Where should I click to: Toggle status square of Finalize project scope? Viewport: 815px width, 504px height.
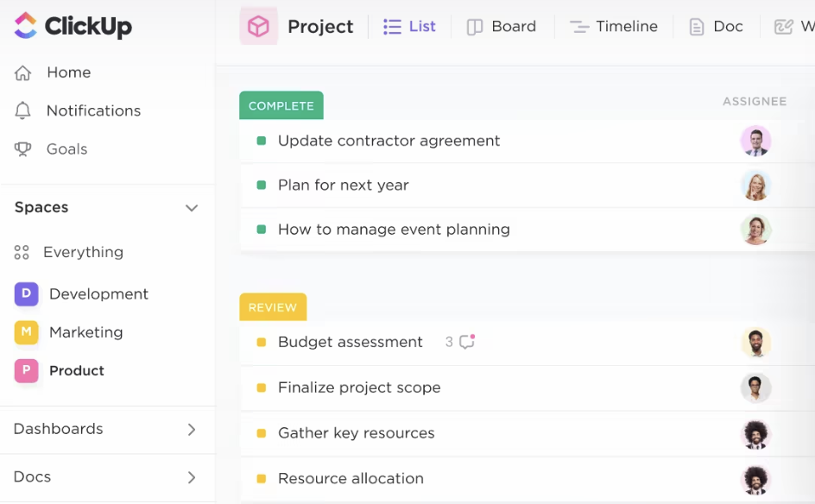[x=262, y=387]
